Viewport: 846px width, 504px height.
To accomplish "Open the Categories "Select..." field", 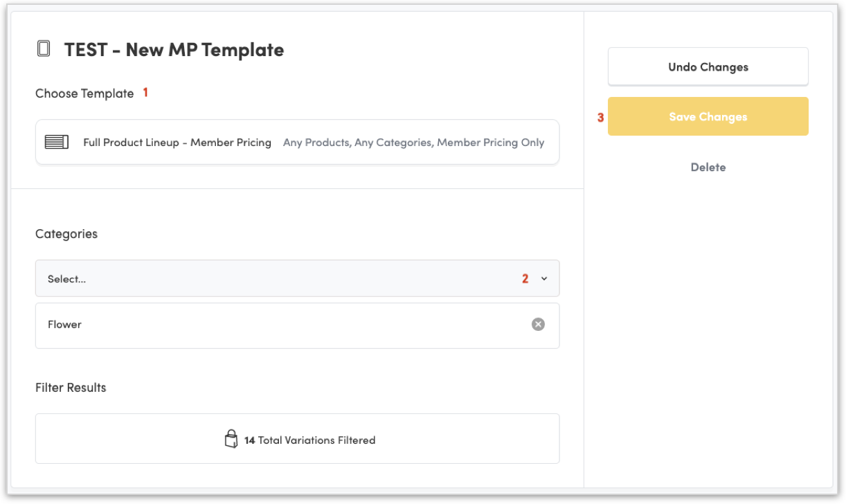I will tap(277, 278).
